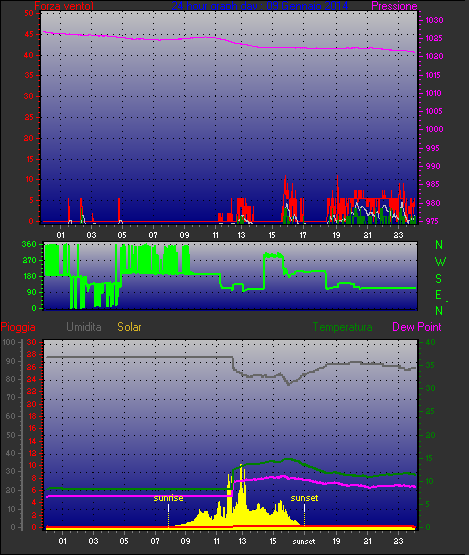Click the sunrise marker in bottom chart
The width and height of the screenshot is (469, 555).
pos(168,498)
